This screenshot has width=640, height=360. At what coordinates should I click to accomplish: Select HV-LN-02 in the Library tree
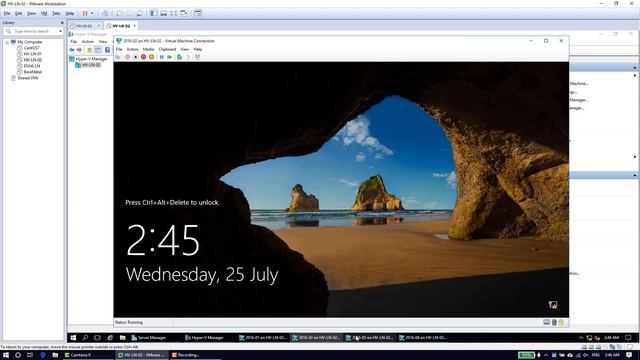(32, 60)
